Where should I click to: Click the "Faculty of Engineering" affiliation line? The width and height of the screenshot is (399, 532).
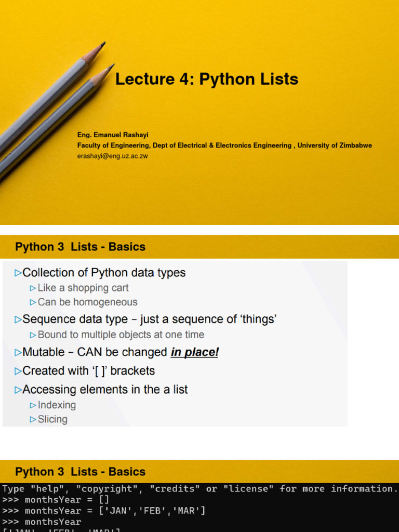(224, 145)
